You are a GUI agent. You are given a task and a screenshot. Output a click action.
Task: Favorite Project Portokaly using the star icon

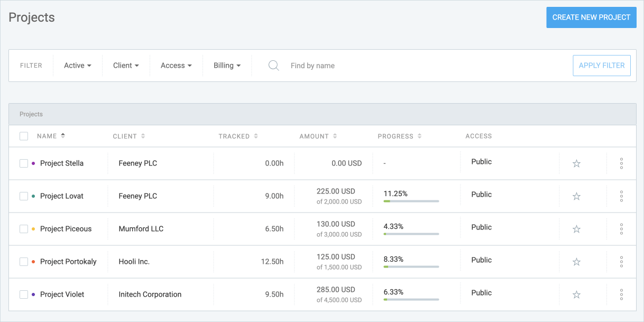tap(576, 261)
